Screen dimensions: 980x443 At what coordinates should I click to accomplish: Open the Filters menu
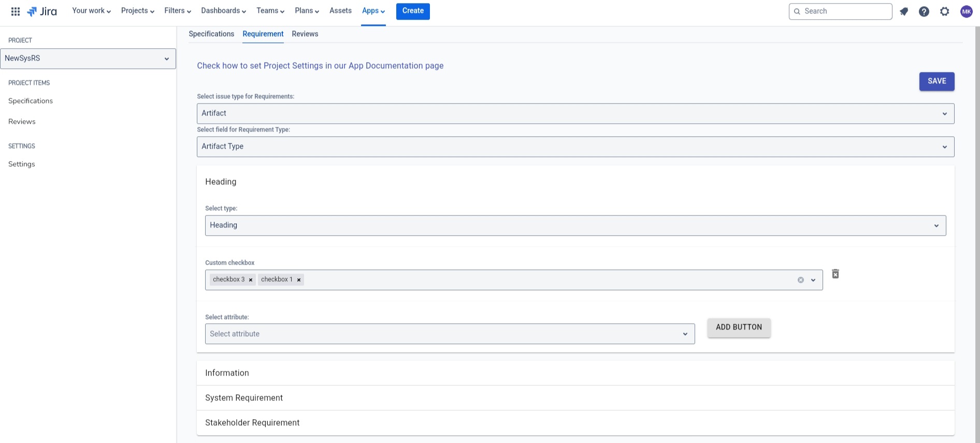click(178, 11)
